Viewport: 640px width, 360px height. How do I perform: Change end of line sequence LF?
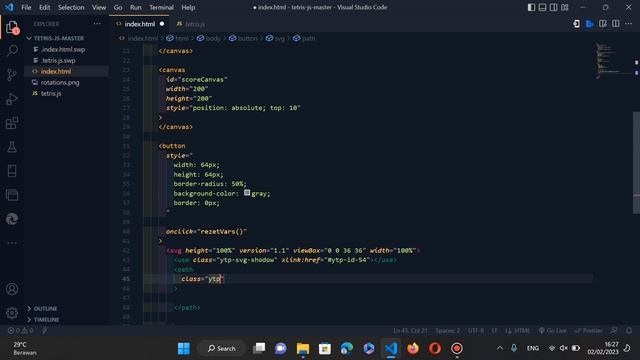point(494,331)
